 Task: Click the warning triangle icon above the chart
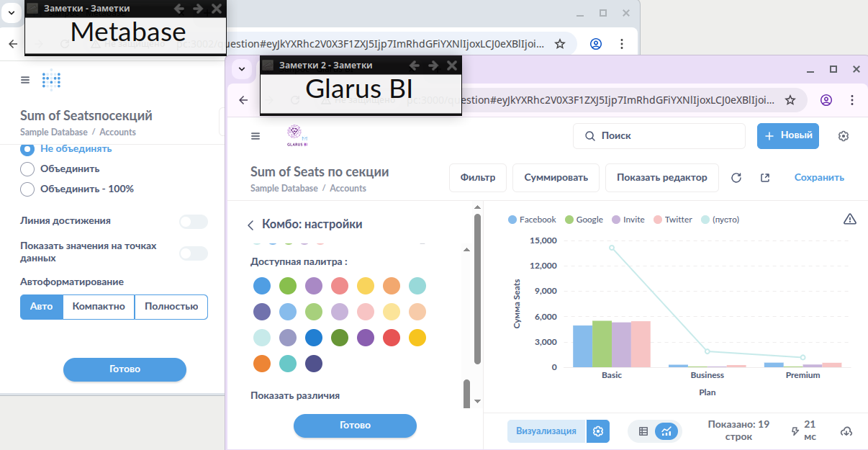tap(849, 220)
